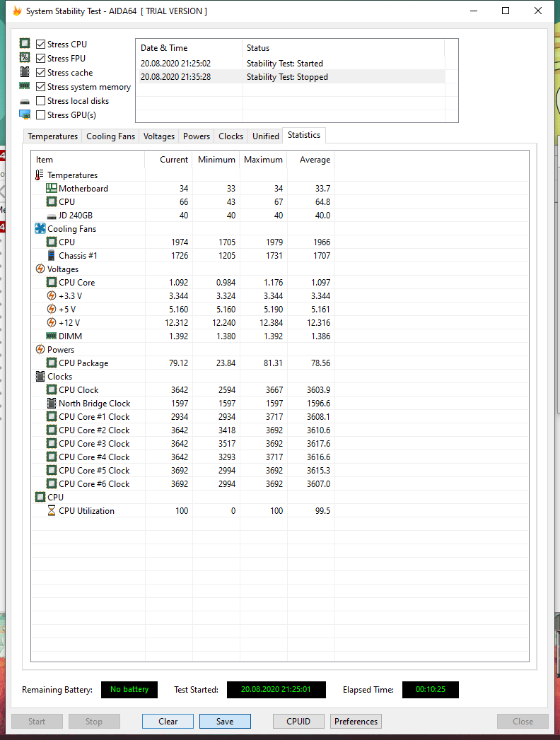Click the Clocks section icon
560x740 pixels.
[x=40, y=376]
